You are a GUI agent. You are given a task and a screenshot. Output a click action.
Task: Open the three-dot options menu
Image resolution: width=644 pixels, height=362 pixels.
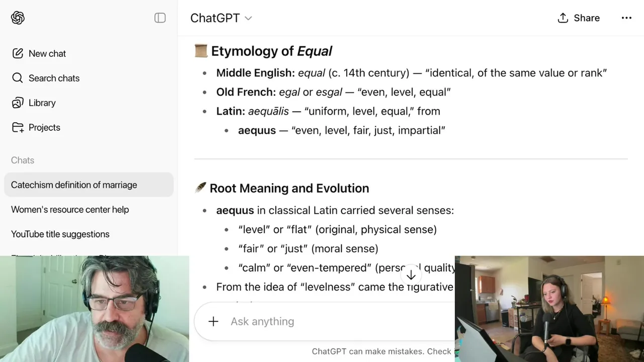[x=626, y=18]
